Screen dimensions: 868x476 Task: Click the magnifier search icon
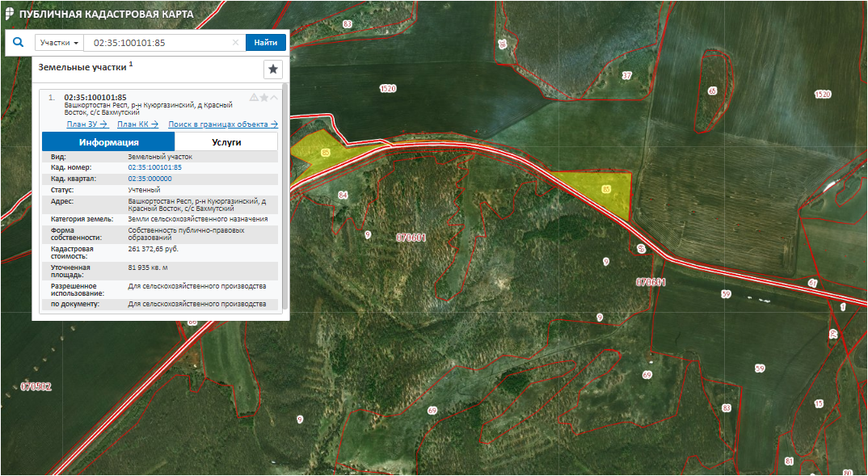18,43
